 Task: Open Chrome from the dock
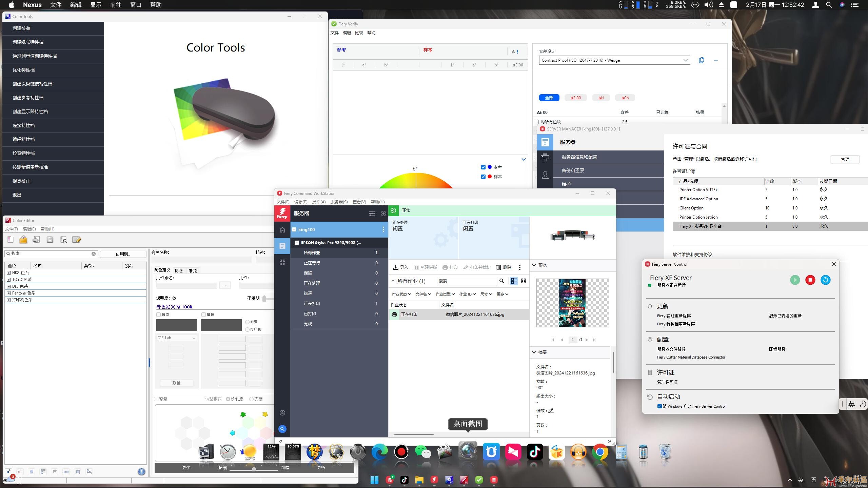point(600,452)
